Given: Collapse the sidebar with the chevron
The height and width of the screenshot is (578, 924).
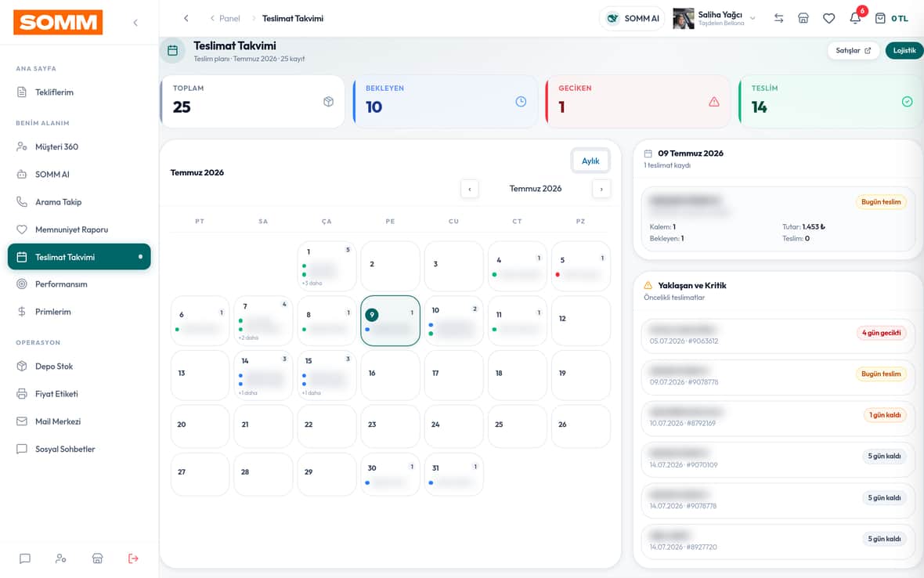Looking at the screenshot, I should click(135, 23).
